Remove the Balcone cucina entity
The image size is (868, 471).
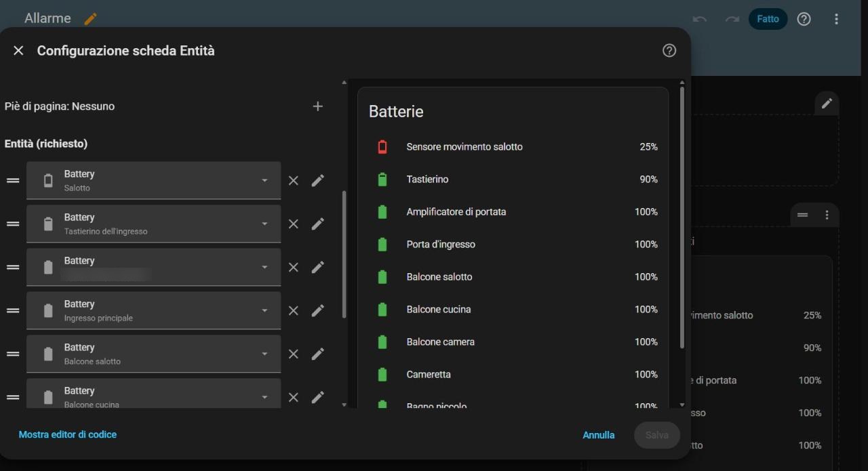tap(293, 397)
